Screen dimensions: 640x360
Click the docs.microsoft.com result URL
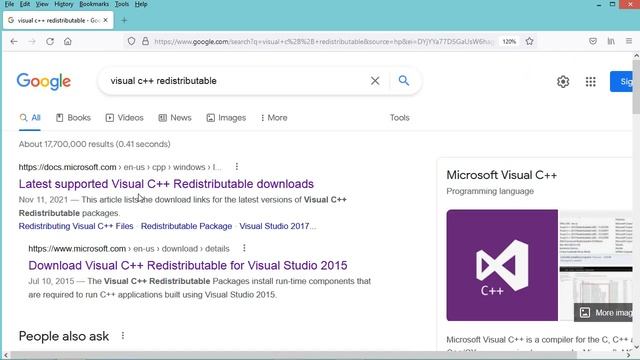point(120,167)
